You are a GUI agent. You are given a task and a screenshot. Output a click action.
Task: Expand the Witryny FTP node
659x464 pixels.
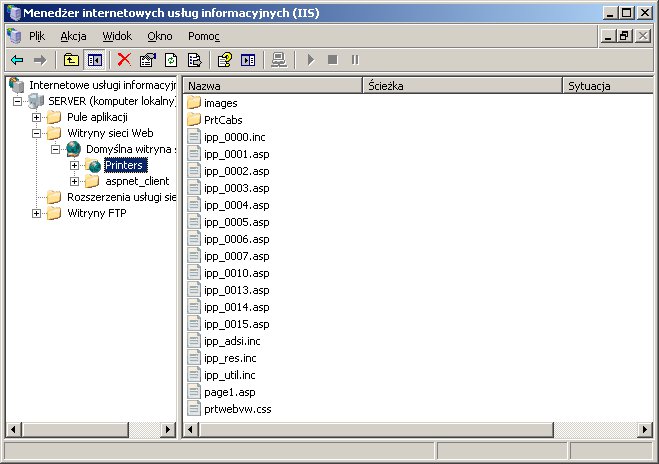pyautogui.click(x=37, y=214)
